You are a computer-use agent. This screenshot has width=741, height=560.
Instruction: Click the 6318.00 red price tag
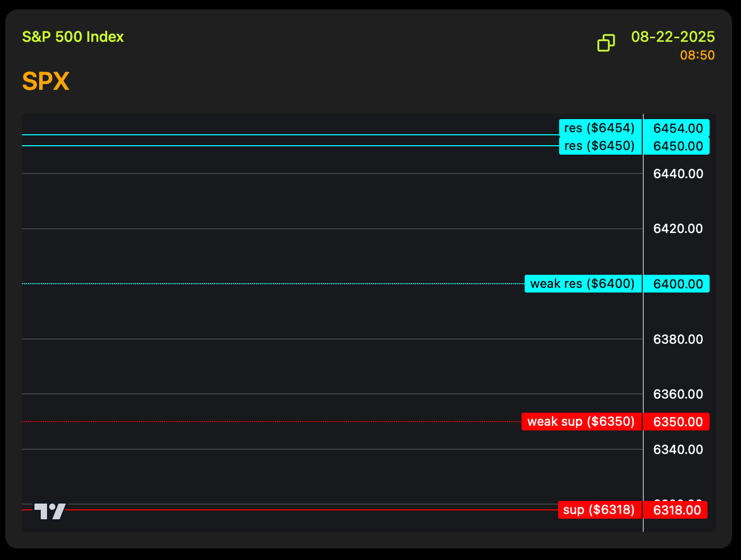click(676, 510)
